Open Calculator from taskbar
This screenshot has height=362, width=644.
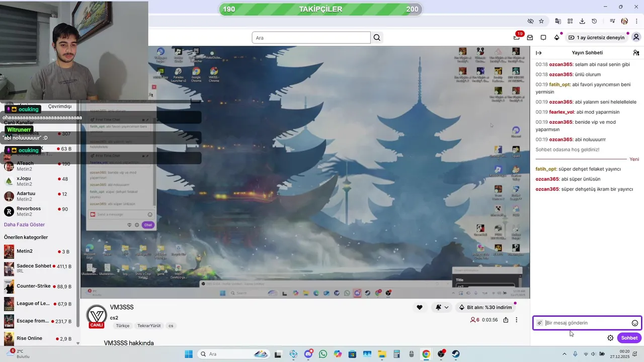(x=396, y=354)
